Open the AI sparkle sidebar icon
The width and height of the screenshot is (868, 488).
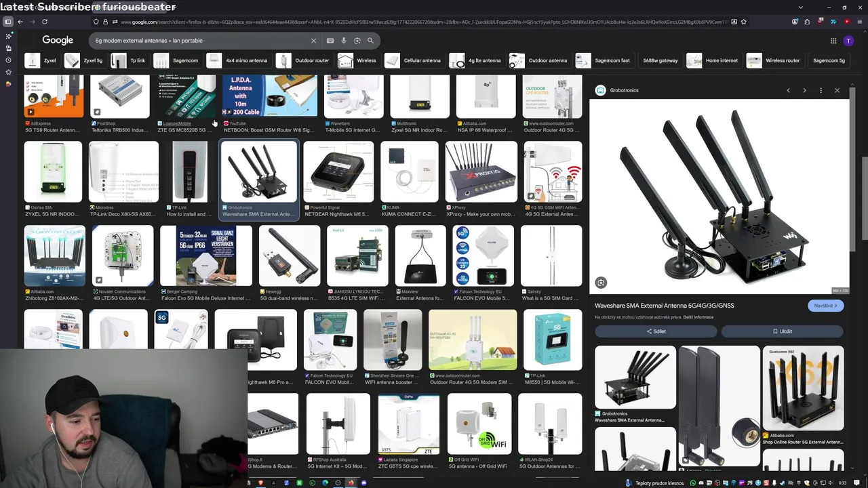[x=8, y=37]
